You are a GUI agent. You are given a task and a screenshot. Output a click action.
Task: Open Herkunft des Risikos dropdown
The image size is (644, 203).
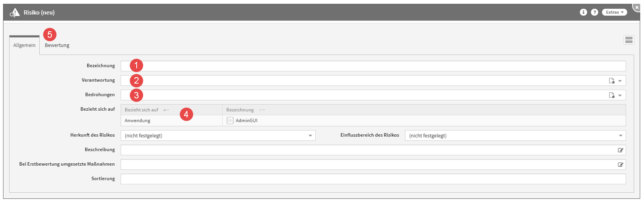coord(310,136)
